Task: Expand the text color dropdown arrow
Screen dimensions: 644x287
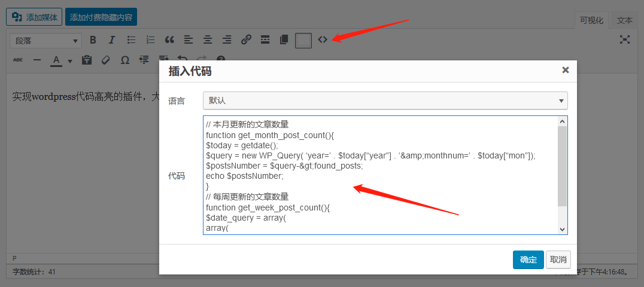Action: [70, 60]
